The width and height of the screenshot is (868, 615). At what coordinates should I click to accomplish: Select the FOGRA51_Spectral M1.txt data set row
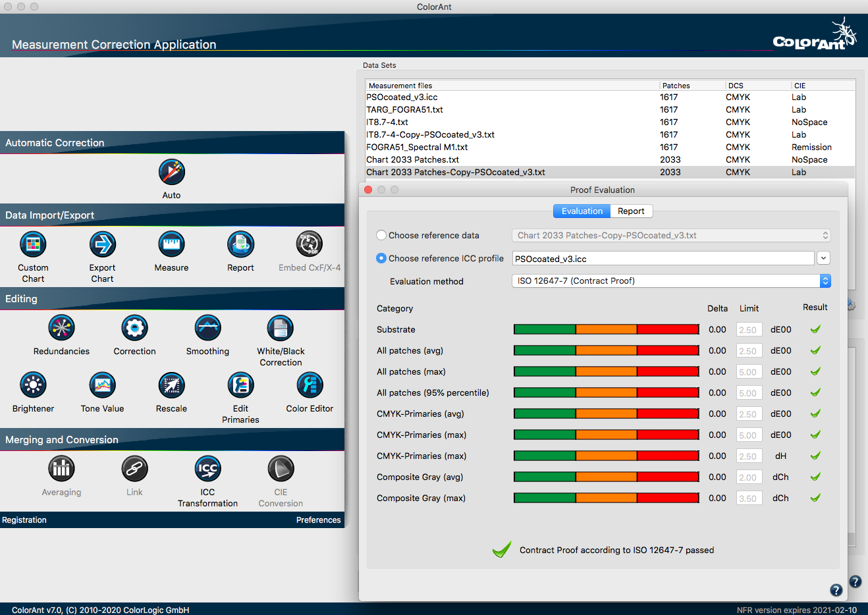(417, 147)
